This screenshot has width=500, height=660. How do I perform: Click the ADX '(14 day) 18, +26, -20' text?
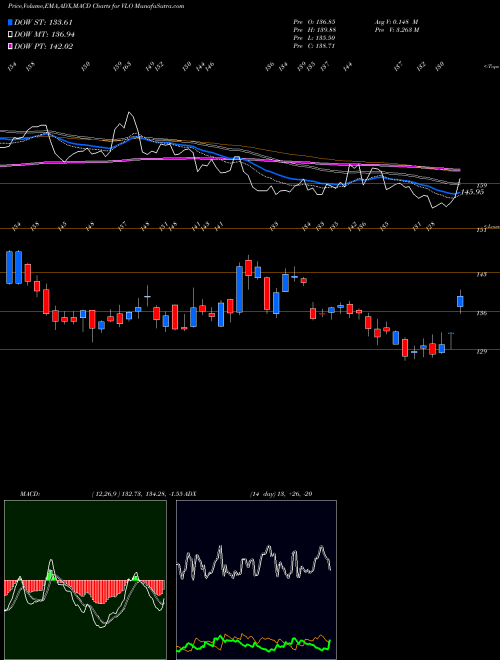281,494
